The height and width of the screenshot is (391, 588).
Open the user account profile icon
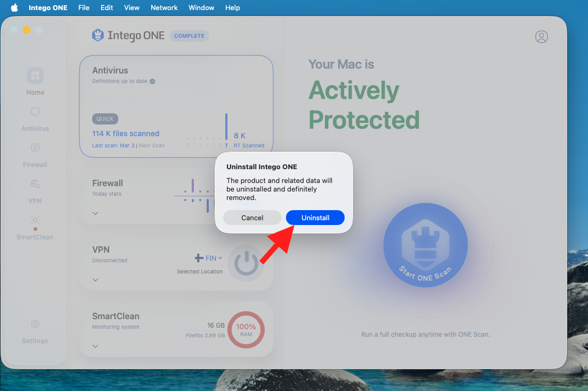coord(541,37)
